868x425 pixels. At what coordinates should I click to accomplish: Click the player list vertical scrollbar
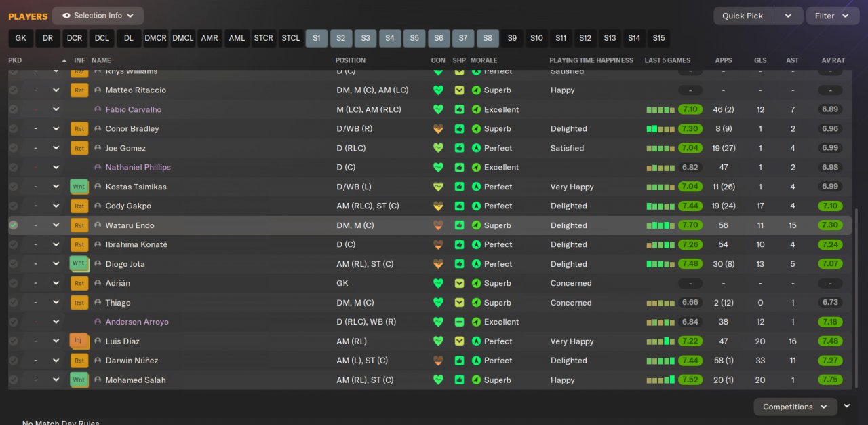[856, 297]
